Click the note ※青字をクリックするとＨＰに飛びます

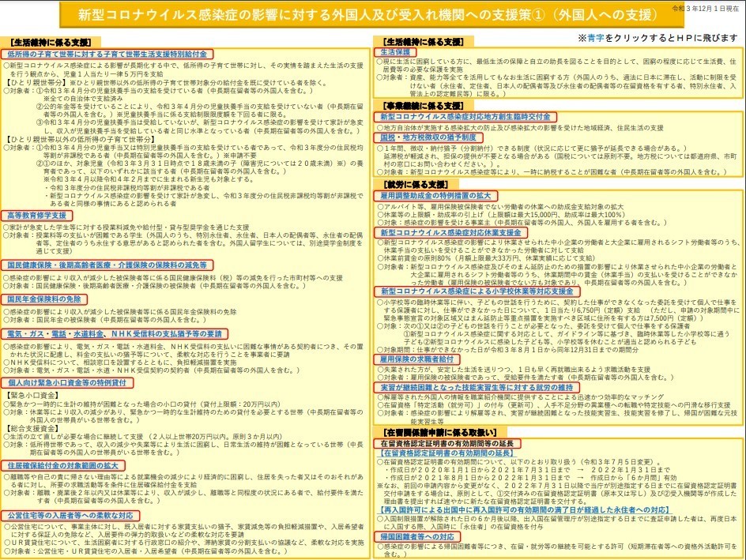click(657, 38)
